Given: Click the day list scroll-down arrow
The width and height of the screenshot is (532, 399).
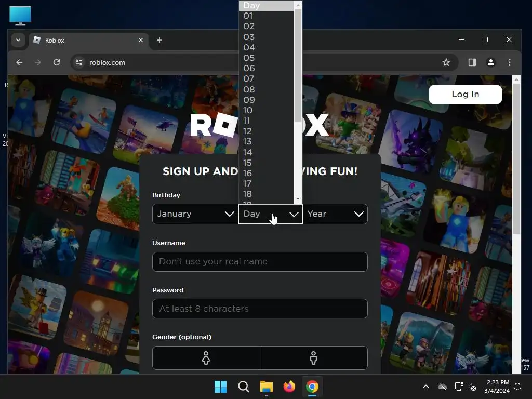Looking at the screenshot, I should pyautogui.click(x=298, y=199).
